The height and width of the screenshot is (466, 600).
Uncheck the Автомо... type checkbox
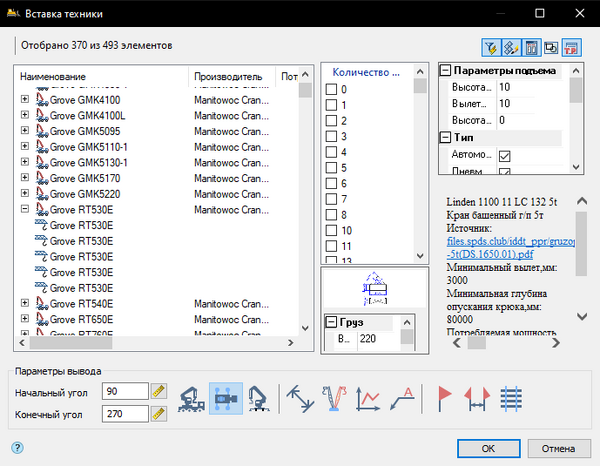coord(504,156)
